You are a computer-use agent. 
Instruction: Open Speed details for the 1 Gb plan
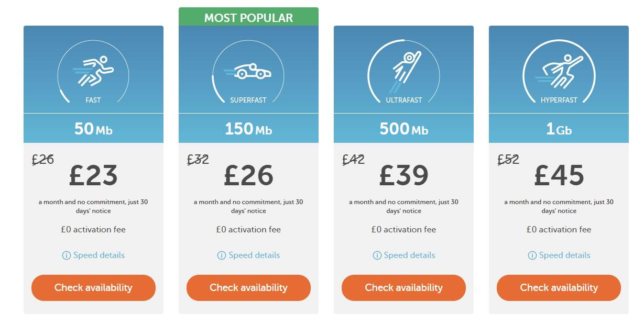pyautogui.click(x=564, y=255)
